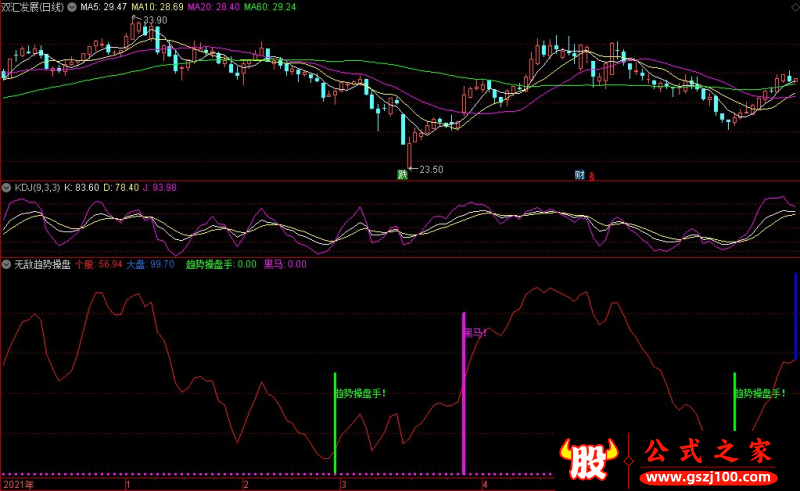
Task: Click month 2 on the time axis
Action: pyautogui.click(x=246, y=485)
